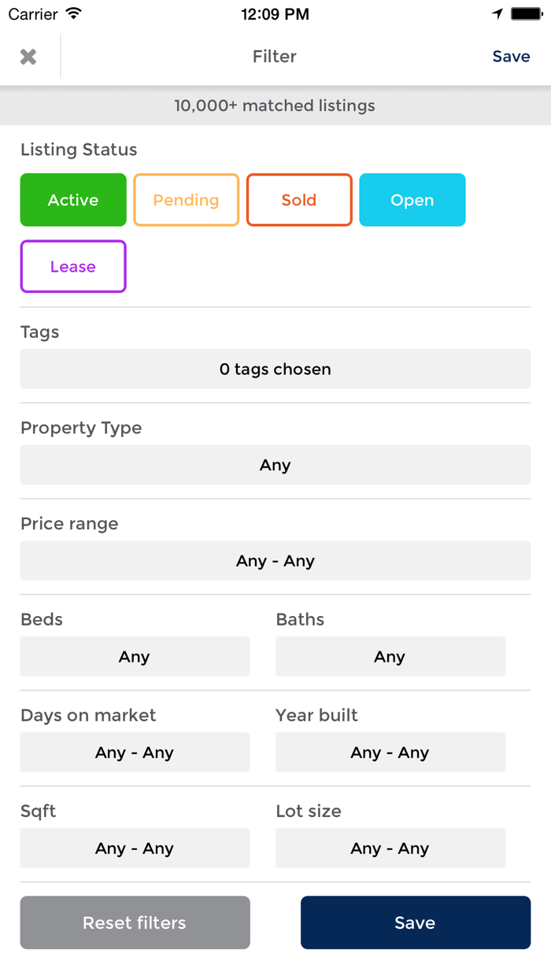Open the Price range selector

(275, 560)
